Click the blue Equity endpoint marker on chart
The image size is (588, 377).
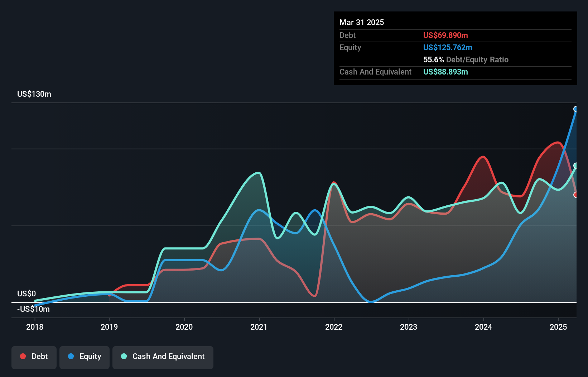pyautogui.click(x=576, y=109)
